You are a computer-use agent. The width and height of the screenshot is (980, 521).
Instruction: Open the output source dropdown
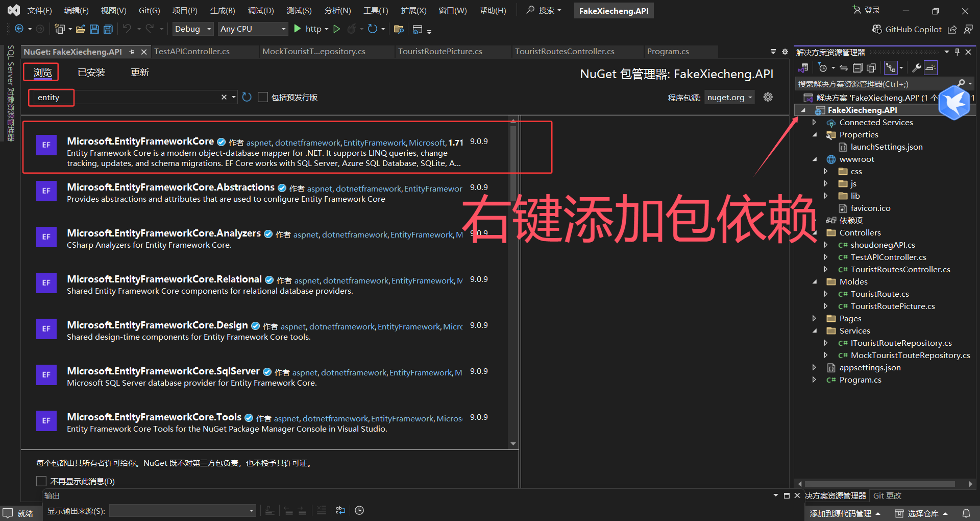pyautogui.click(x=183, y=510)
